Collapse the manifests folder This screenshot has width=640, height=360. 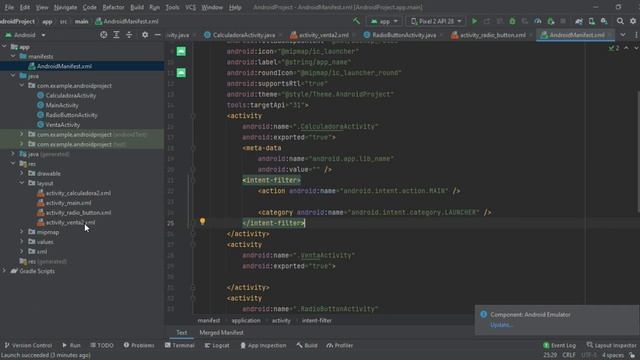click(13, 56)
